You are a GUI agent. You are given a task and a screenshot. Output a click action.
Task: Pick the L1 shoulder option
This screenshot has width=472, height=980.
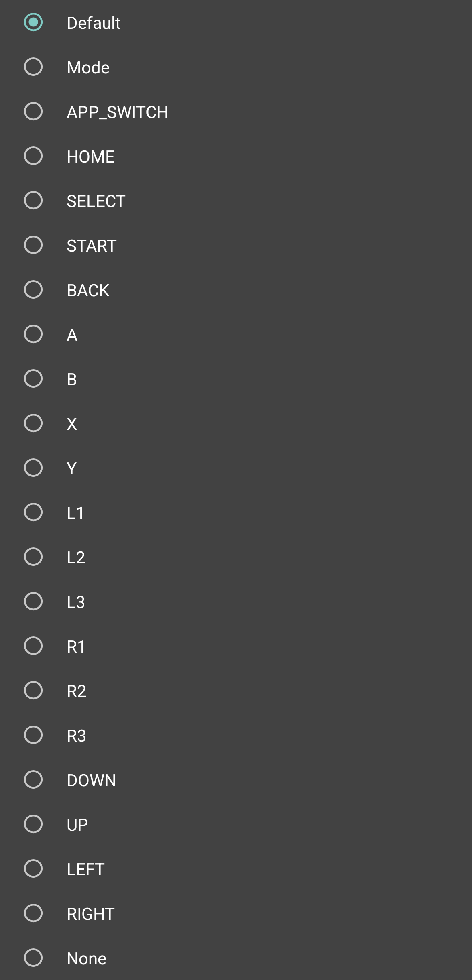(x=33, y=512)
